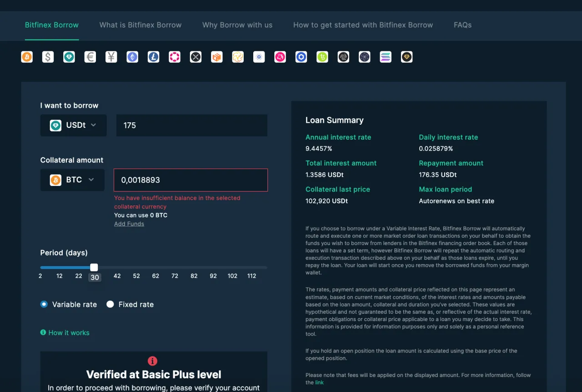Select the blue Chainlink hexagon icon

(301, 57)
